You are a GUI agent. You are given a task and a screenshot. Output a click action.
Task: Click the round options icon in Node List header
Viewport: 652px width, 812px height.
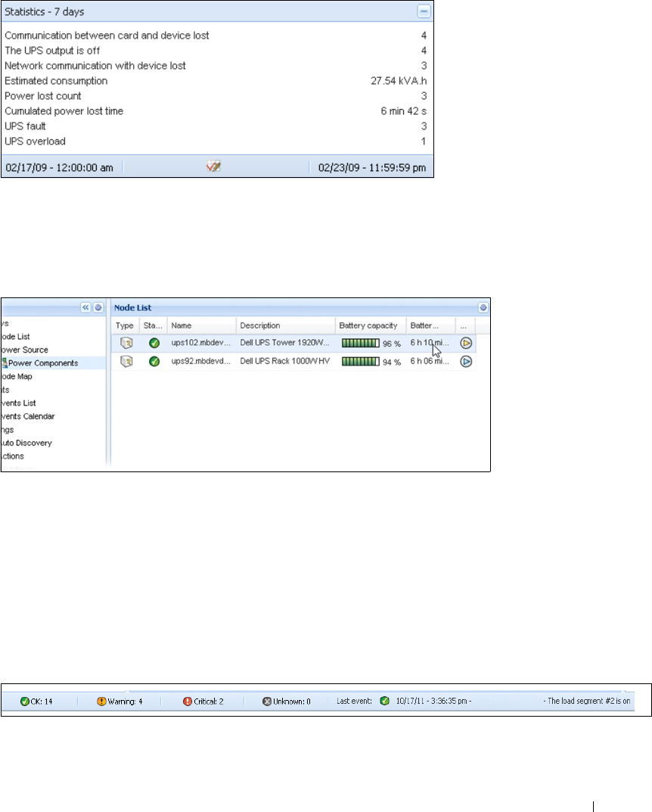click(x=483, y=307)
